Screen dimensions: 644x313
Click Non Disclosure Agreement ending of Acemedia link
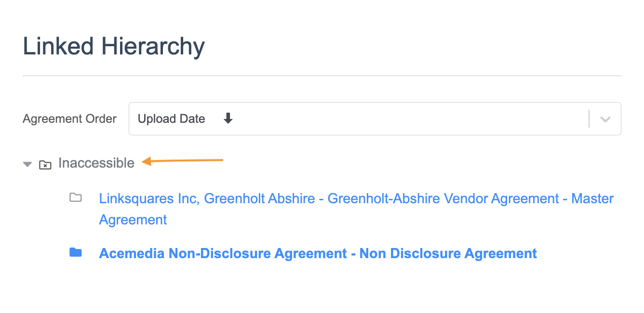pyautogui.click(x=448, y=253)
